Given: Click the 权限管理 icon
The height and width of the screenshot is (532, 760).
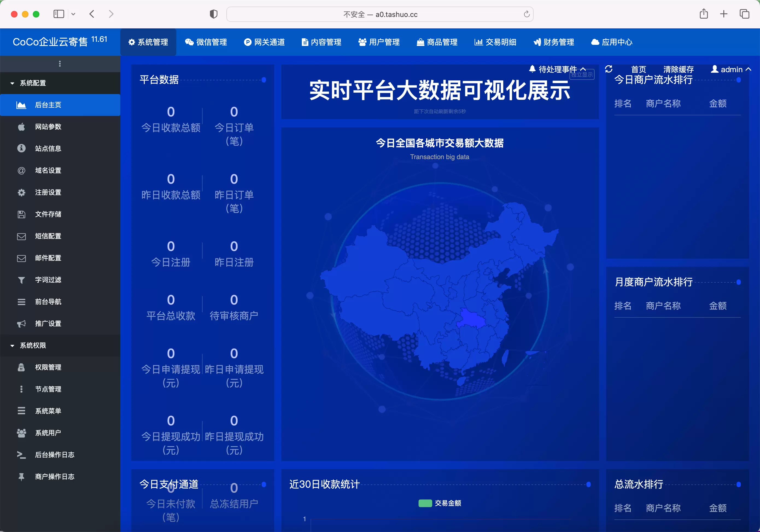Looking at the screenshot, I should click(21, 367).
